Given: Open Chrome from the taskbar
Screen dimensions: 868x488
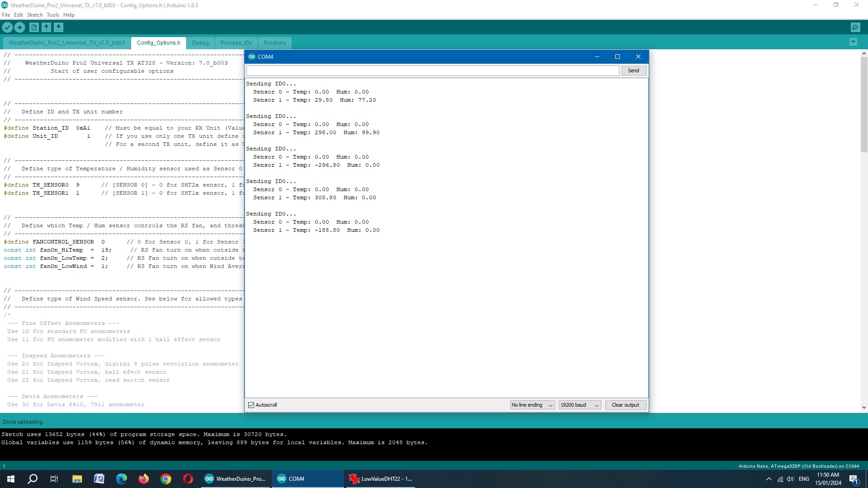Looking at the screenshot, I should point(166,479).
